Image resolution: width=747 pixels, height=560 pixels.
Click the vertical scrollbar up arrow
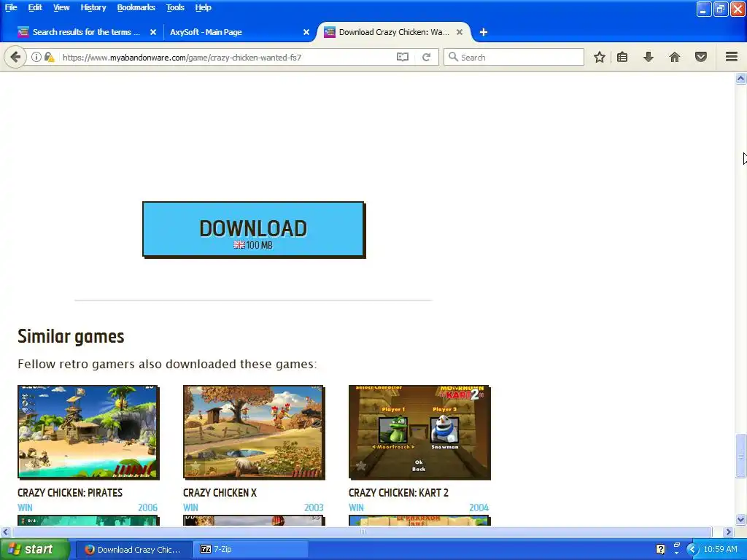click(740, 79)
